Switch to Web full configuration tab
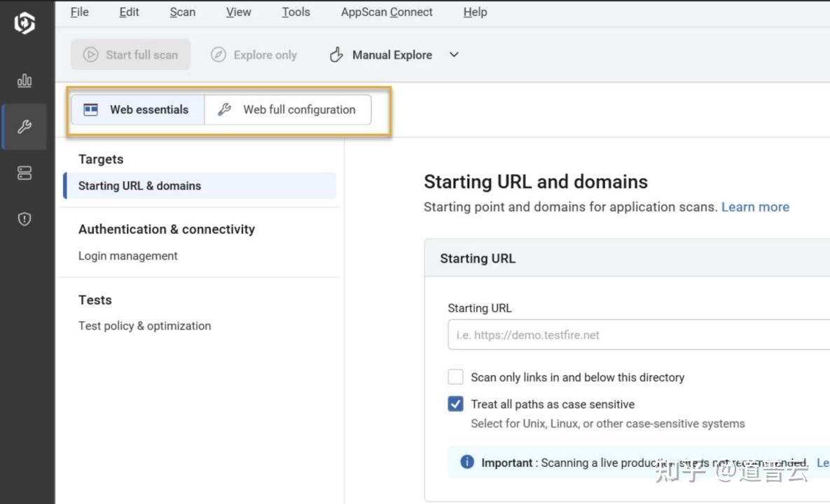830x504 pixels. point(287,110)
